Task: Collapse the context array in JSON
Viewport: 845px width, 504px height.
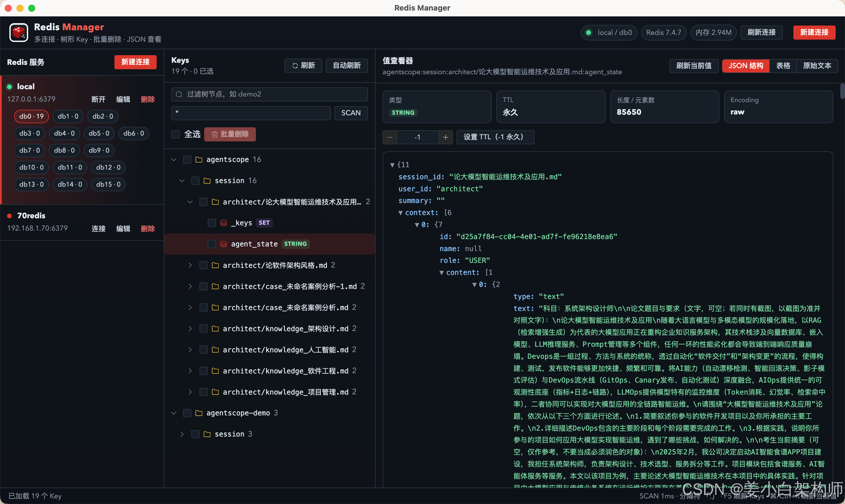Action: pos(401,213)
